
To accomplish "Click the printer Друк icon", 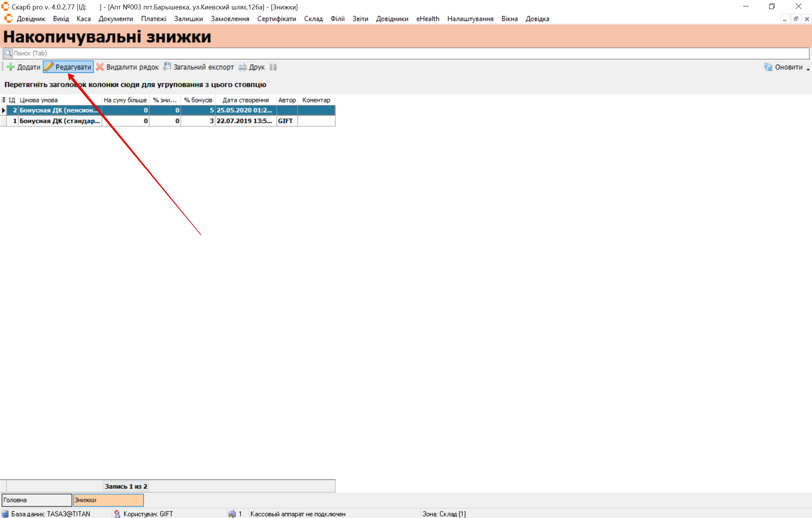I will point(243,67).
